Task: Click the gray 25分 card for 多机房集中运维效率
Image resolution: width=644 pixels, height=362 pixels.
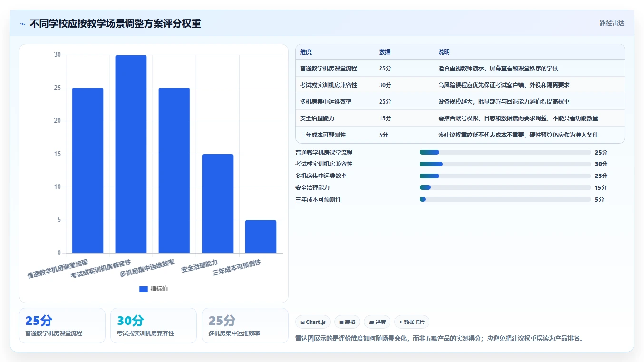Action: (245, 325)
